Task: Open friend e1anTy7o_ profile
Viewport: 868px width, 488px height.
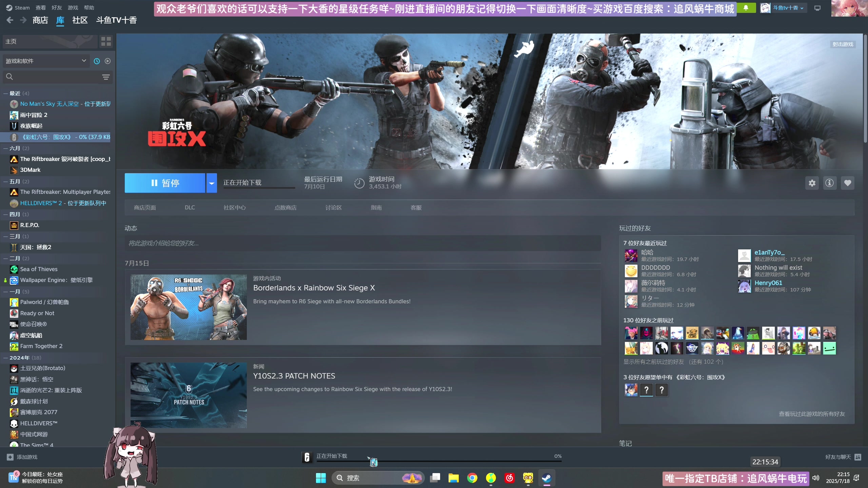Action: [770, 252]
